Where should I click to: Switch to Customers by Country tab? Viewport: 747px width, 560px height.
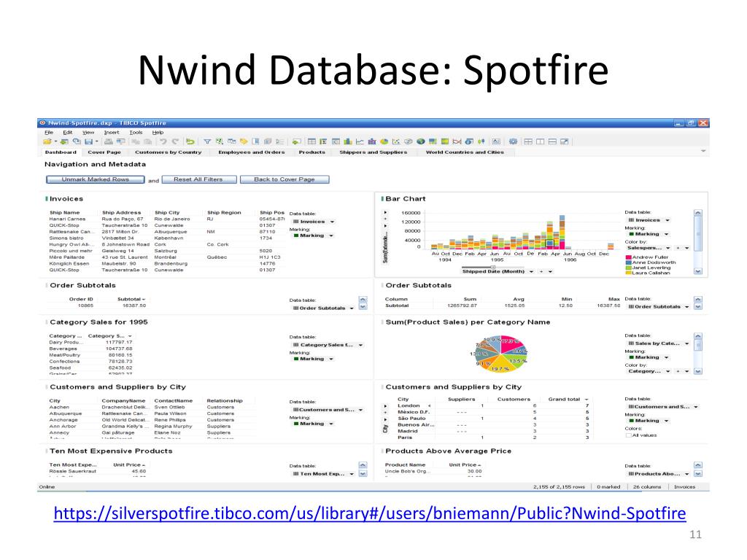pos(169,152)
